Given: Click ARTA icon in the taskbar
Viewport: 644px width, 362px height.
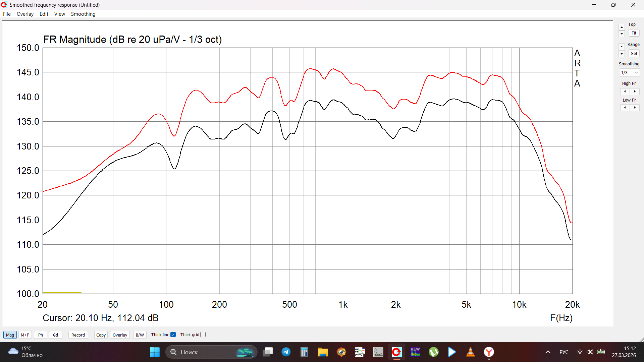Looking at the screenshot, I should (396, 352).
